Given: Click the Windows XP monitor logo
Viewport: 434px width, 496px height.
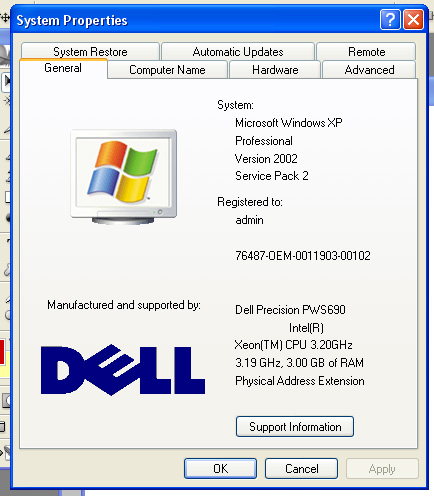Looking at the screenshot, I should tap(124, 177).
